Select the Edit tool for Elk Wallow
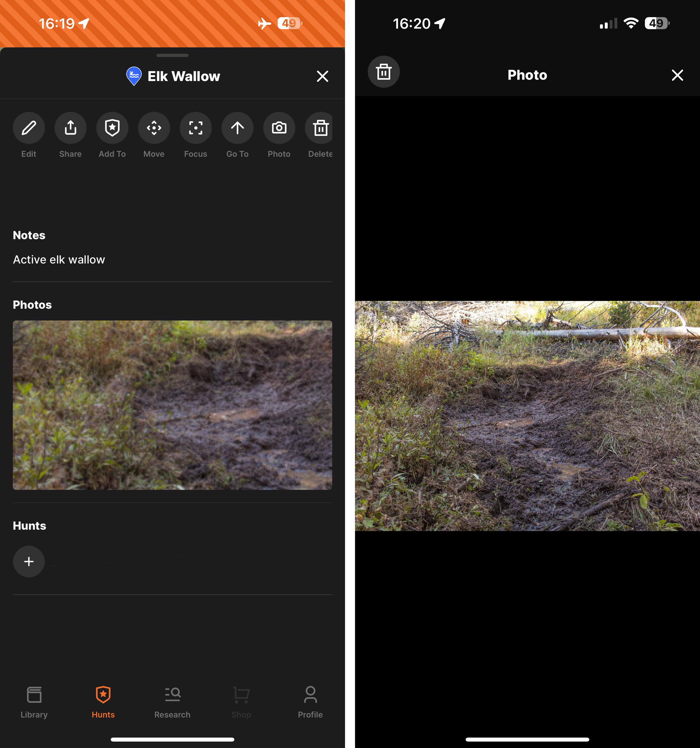Screen dimensions: 700x748 (29, 128)
